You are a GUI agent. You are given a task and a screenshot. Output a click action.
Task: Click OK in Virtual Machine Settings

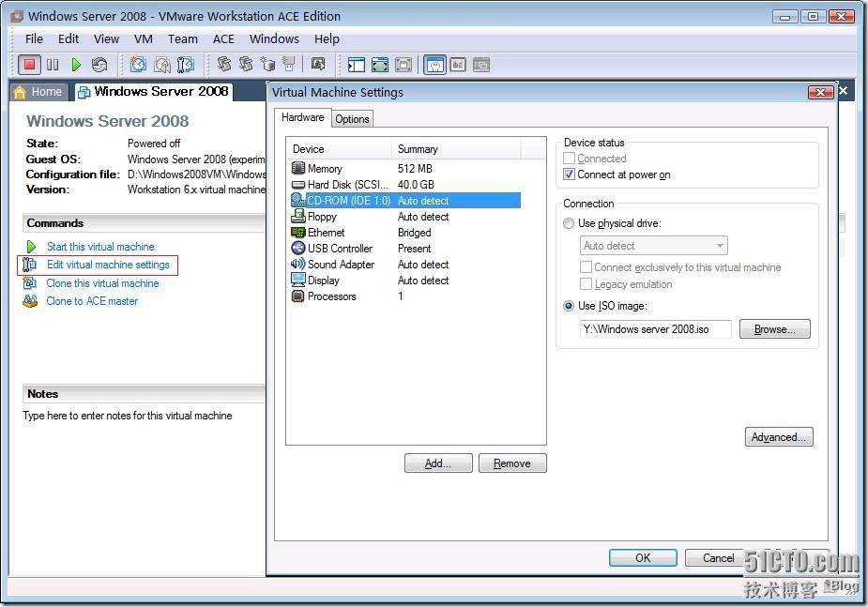pos(643,558)
